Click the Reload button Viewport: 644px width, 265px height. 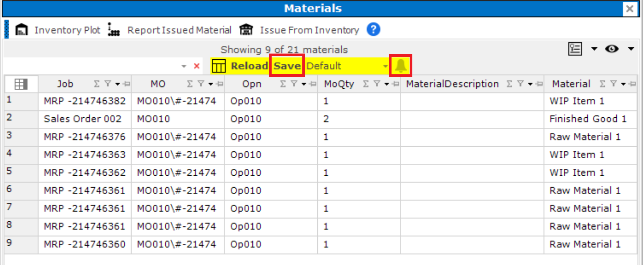(x=249, y=66)
